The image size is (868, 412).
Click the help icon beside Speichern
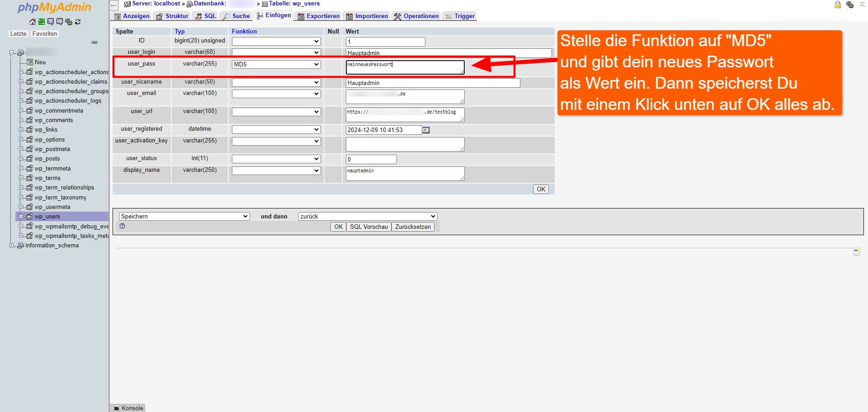(123, 226)
